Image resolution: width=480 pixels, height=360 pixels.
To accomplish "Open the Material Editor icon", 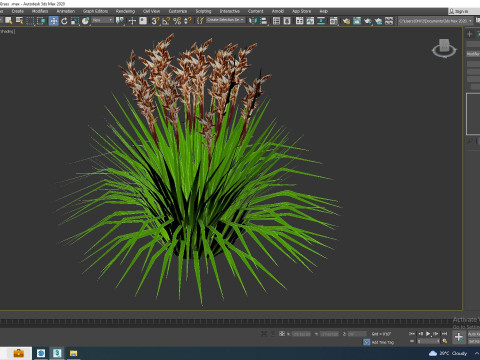I will (x=334, y=21).
